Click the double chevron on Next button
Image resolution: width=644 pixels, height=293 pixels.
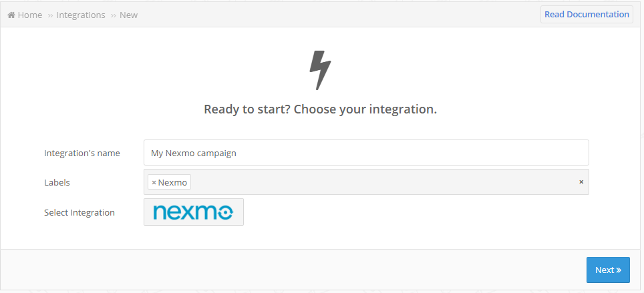coord(619,270)
